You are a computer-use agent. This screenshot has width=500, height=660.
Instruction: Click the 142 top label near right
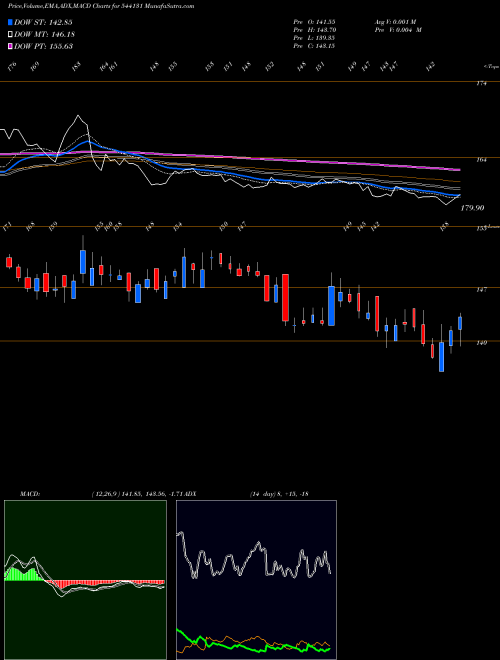pyautogui.click(x=431, y=67)
